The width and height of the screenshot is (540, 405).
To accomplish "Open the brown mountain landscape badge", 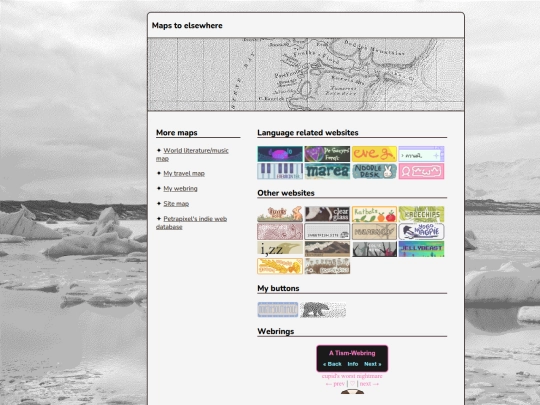I will [x=327, y=249].
